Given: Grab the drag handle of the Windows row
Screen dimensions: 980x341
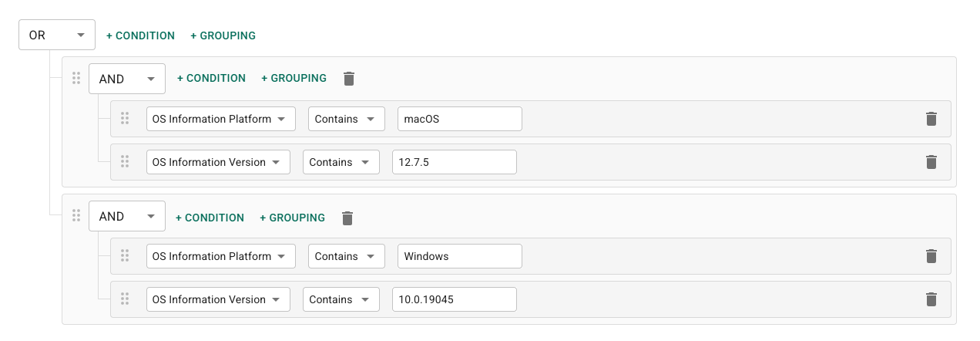Looking at the screenshot, I should (125, 256).
